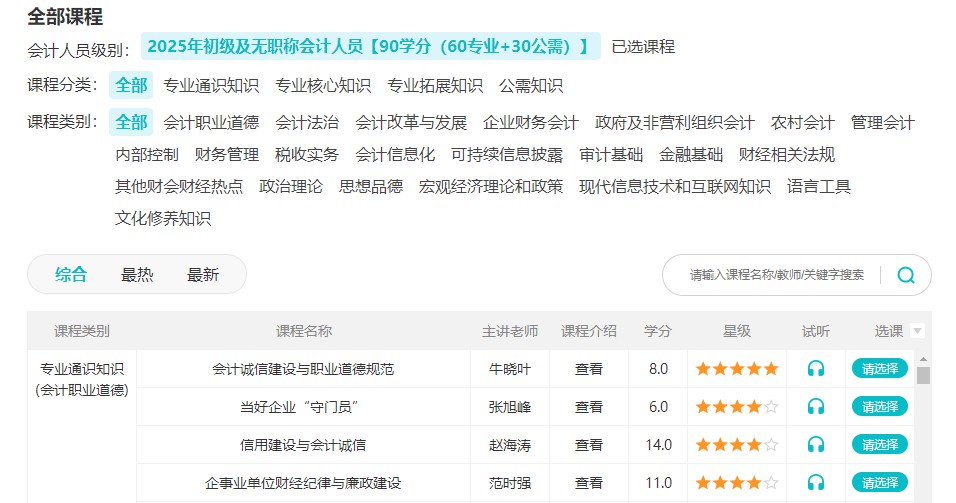This screenshot has width=956, height=503.
Task: Click teacher name 范时强
Action: click(x=510, y=483)
